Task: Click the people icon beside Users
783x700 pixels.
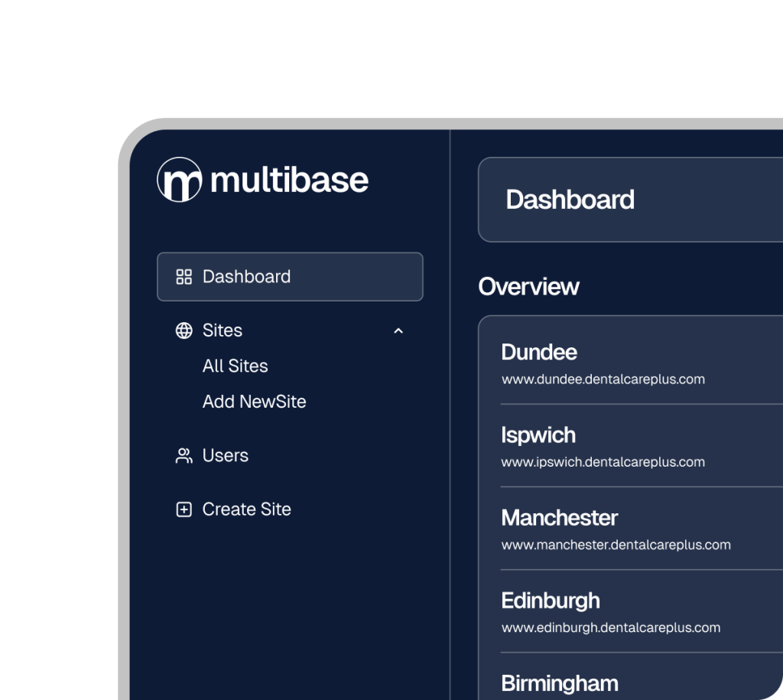Action: [x=184, y=456]
